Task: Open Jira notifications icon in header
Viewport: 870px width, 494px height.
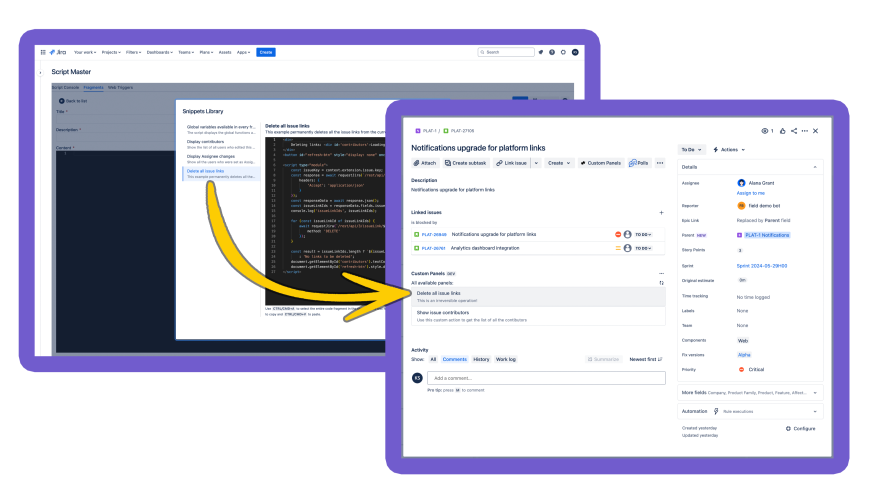Action: [540, 52]
